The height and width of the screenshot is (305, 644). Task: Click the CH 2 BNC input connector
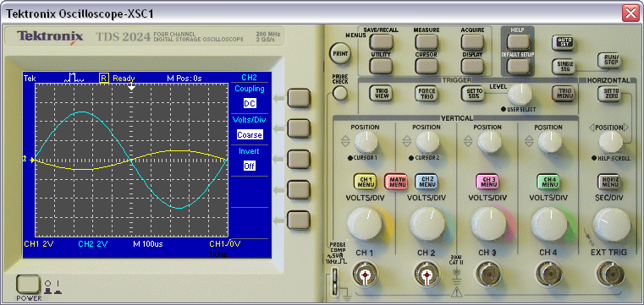pyautogui.click(x=427, y=274)
